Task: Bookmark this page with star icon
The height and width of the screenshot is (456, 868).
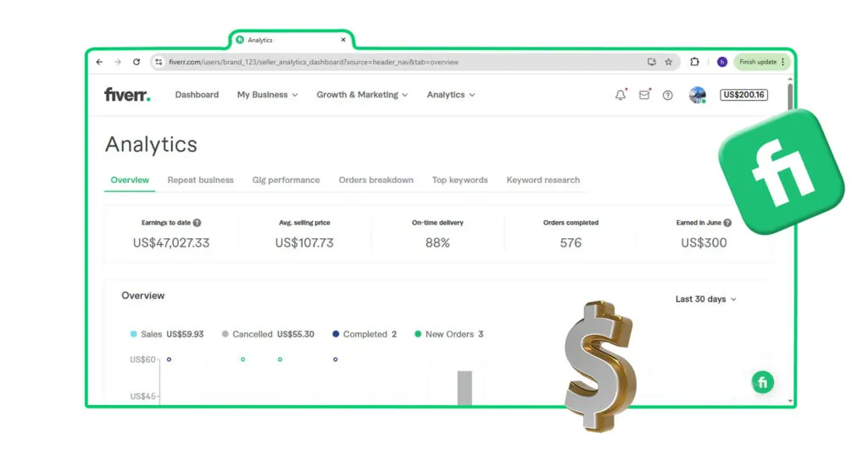Action: coord(669,62)
